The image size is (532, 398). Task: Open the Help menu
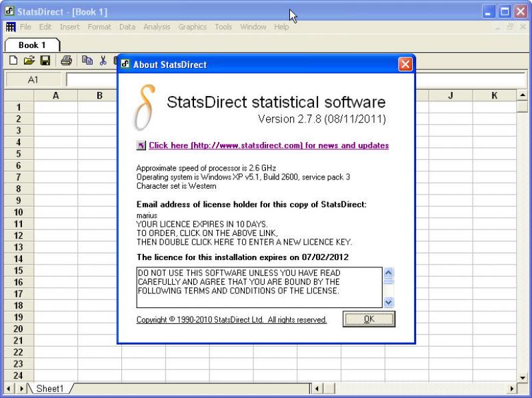281,27
